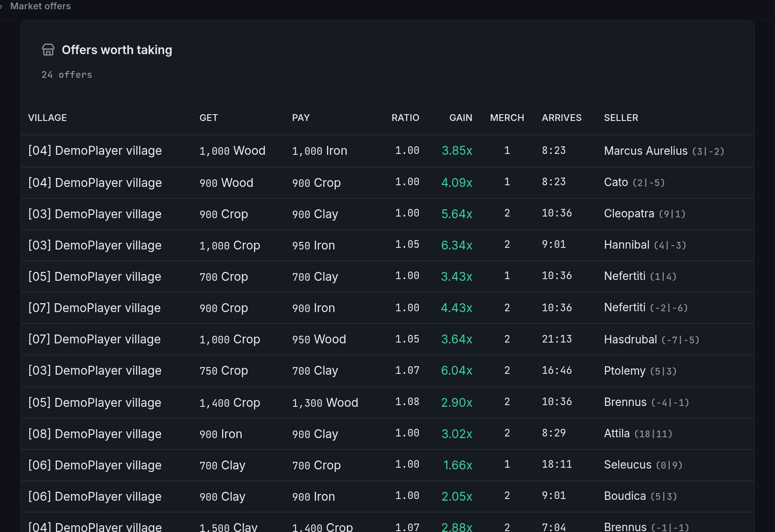Viewport: 775px width, 532px height.
Task: Click the 3.02x gain value
Action: 457,434
